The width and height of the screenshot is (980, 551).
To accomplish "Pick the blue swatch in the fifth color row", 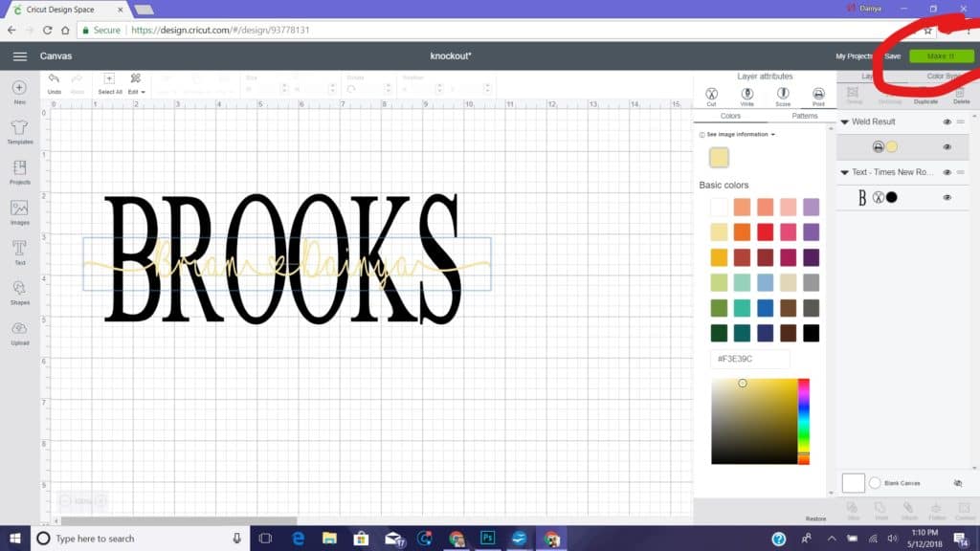I will 765,308.
